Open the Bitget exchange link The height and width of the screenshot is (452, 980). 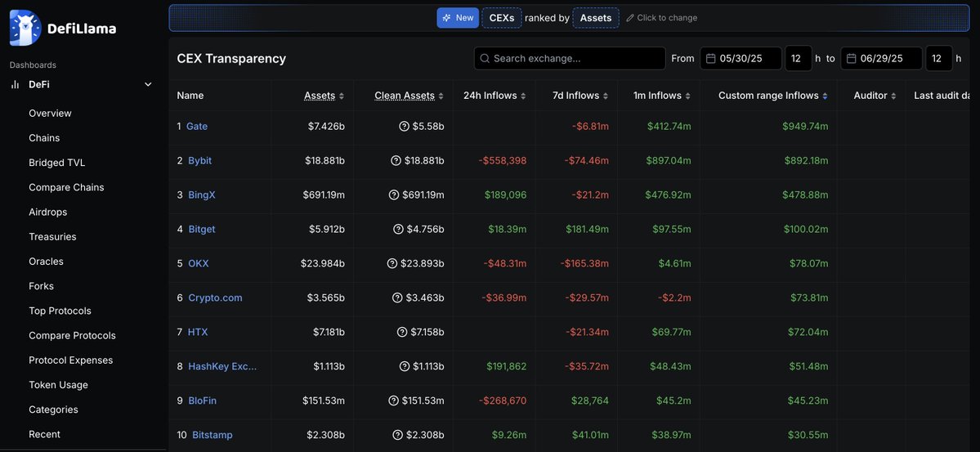click(201, 230)
